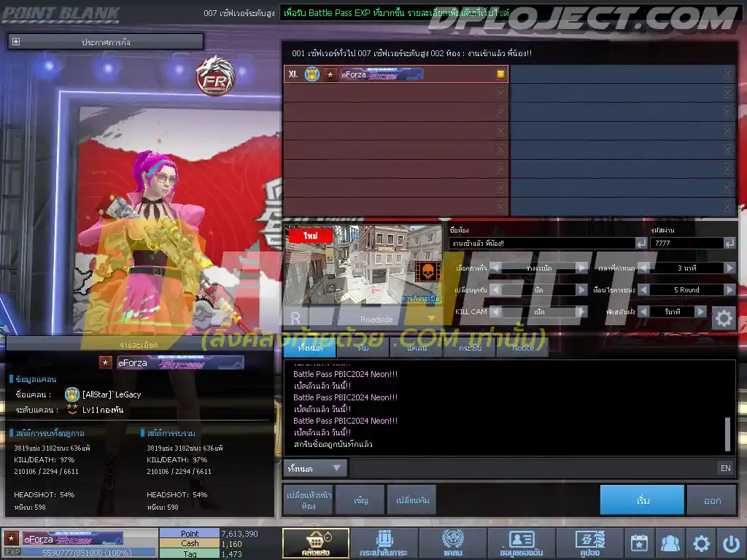Click the power exit icon
This screenshot has width=747, height=560.
[731, 543]
